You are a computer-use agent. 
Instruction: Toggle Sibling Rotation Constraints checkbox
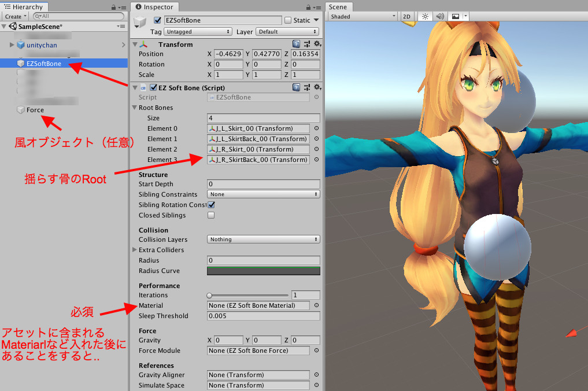(x=211, y=205)
